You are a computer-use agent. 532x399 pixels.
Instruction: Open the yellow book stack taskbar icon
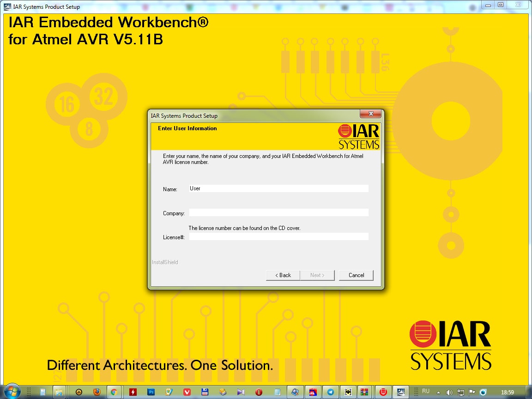click(x=223, y=392)
